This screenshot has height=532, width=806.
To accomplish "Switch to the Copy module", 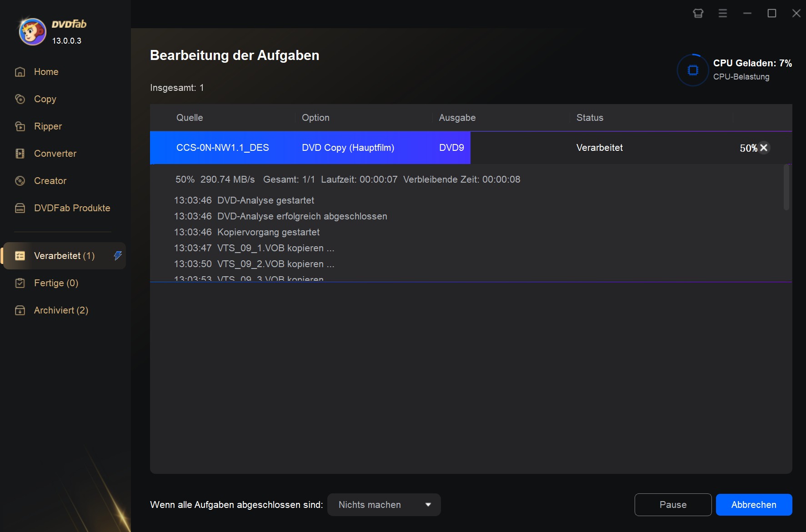I will coord(45,99).
